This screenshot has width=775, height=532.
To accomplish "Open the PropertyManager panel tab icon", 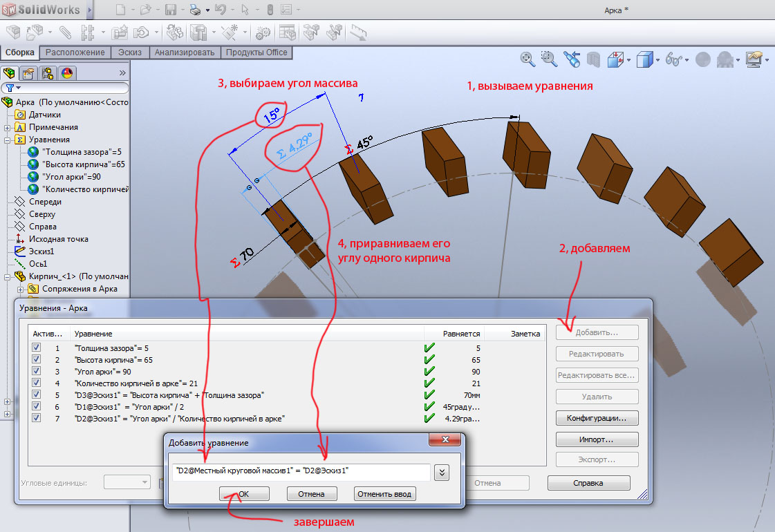I will (28, 73).
